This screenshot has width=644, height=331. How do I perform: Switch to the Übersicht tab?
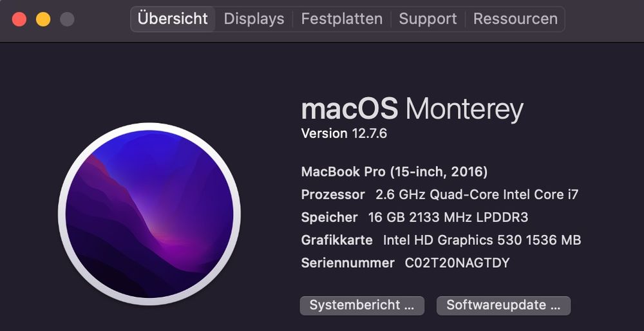(173, 19)
